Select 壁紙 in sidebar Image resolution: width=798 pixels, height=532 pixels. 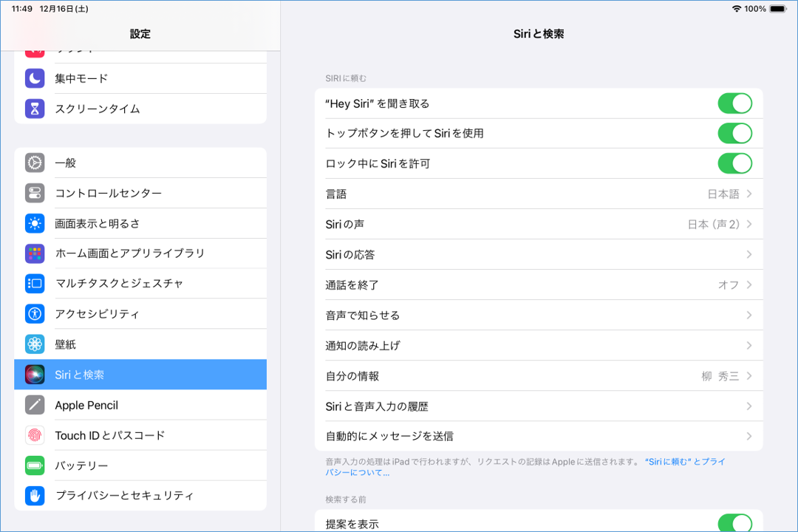click(140, 344)
